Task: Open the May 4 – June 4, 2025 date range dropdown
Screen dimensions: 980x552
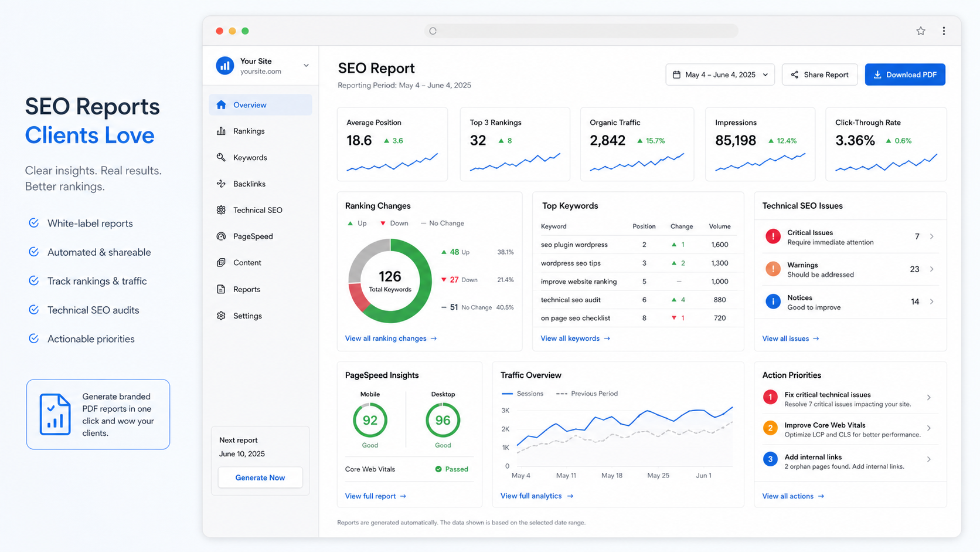Action: pos(720,74)
